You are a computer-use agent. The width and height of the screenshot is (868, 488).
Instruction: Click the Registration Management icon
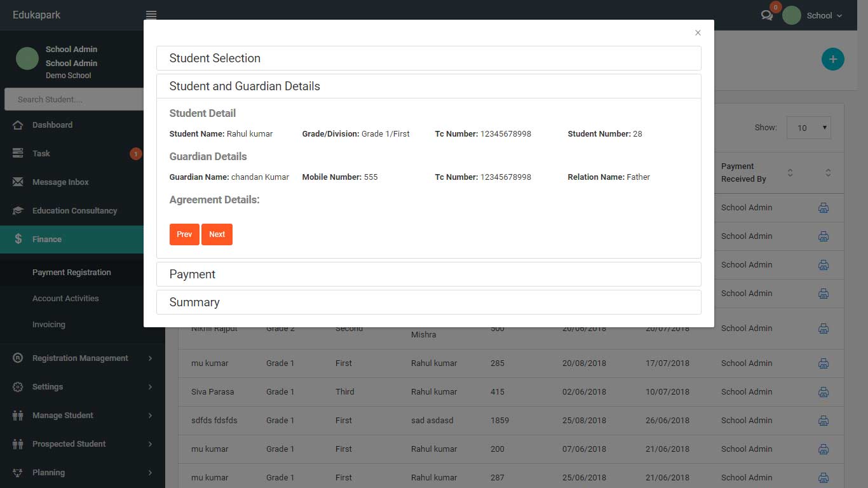(18, 358)
